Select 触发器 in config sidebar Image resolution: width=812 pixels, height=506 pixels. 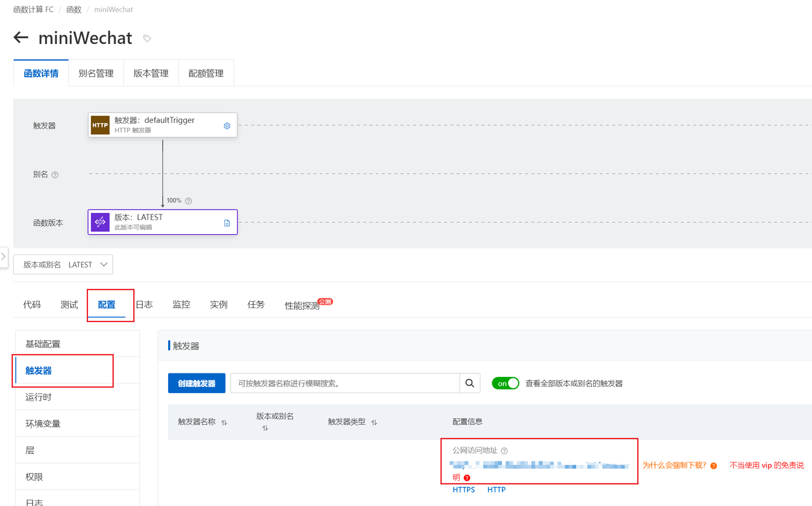coord(78,371)
